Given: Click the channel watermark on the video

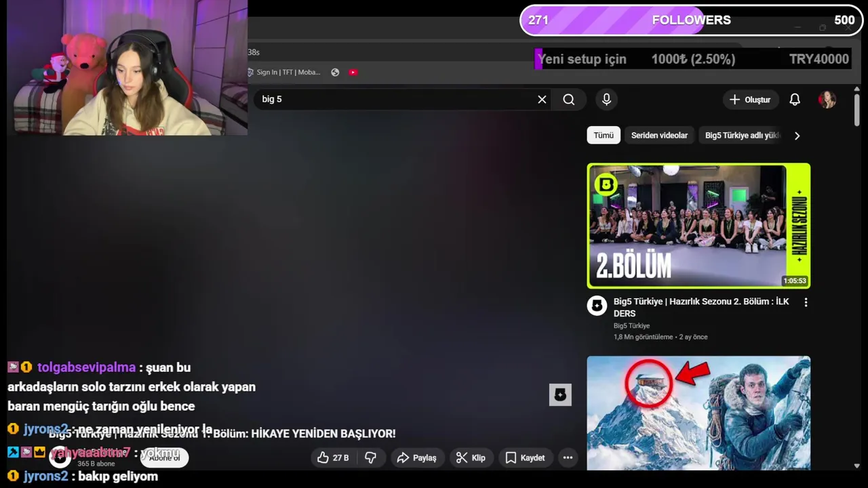Looking at the screenshot, I should (x=560, y=395).
